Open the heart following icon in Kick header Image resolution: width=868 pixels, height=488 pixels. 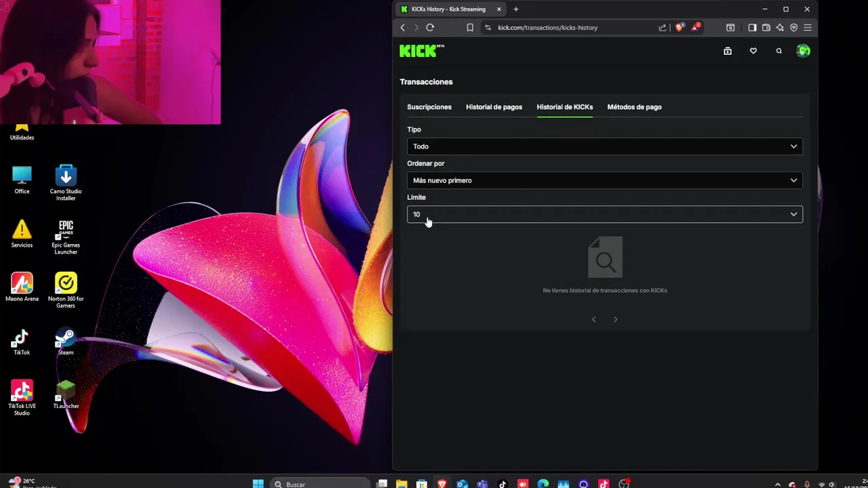click(753, 51)
